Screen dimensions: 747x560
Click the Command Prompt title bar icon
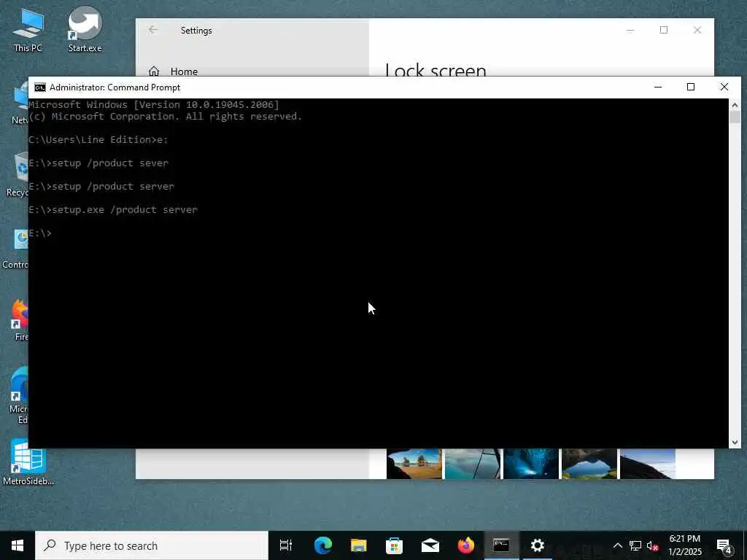tap(40, 87)
